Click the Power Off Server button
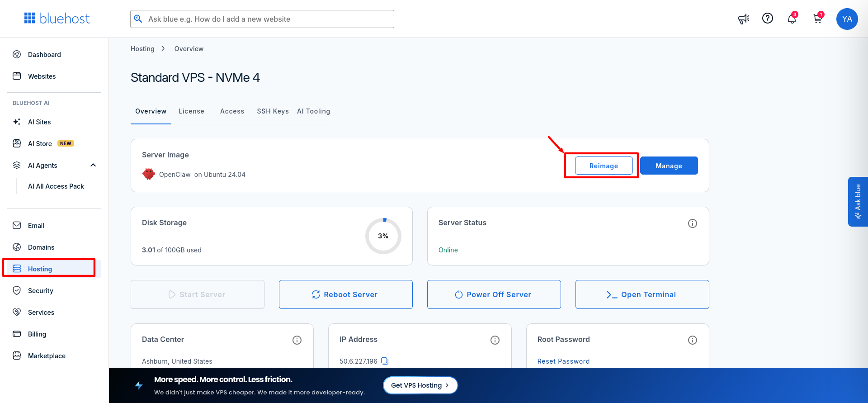The height and width of the screenshot is (403, 868). [x=494, y=294]
